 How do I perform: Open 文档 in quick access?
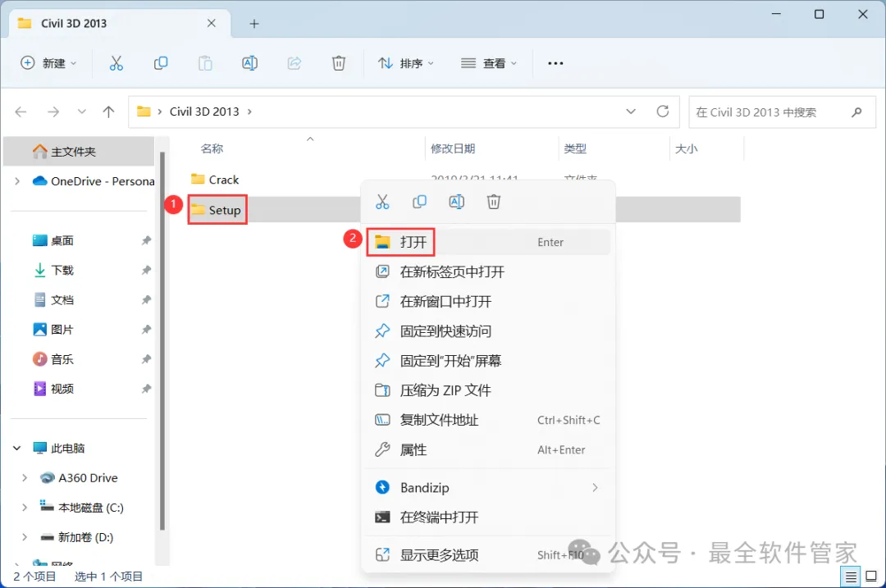[x=53, y=300]
